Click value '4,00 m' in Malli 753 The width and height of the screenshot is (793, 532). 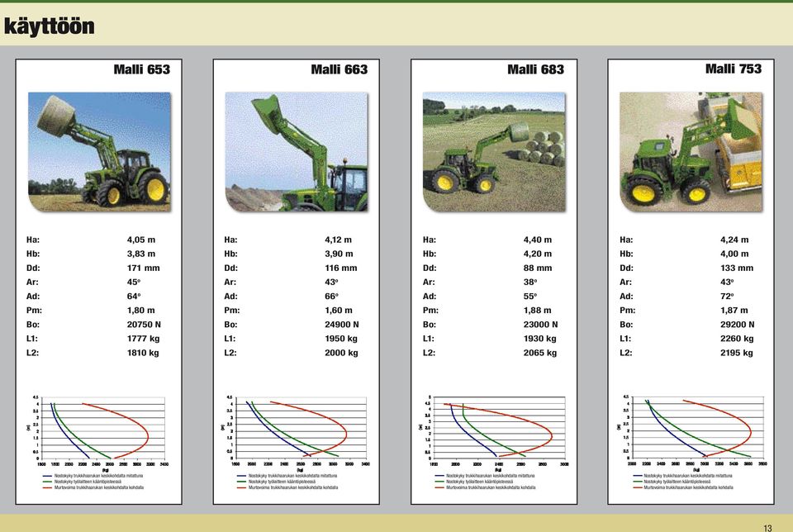click(734, 254)
